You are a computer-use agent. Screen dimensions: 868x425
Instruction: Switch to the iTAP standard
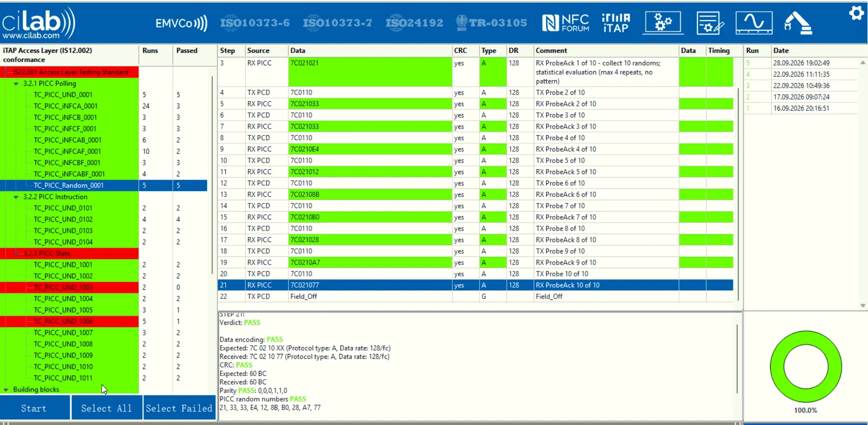[616, 23]
